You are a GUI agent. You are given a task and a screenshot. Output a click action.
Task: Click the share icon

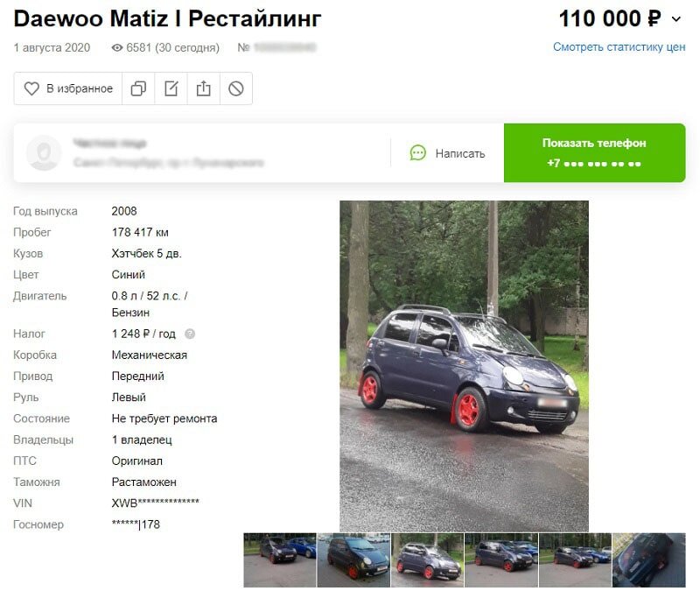point(204,88)
